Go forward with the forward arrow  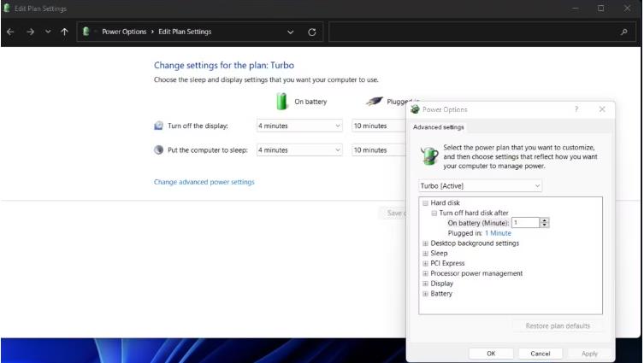pyautogui.click(x=31, y=32)
